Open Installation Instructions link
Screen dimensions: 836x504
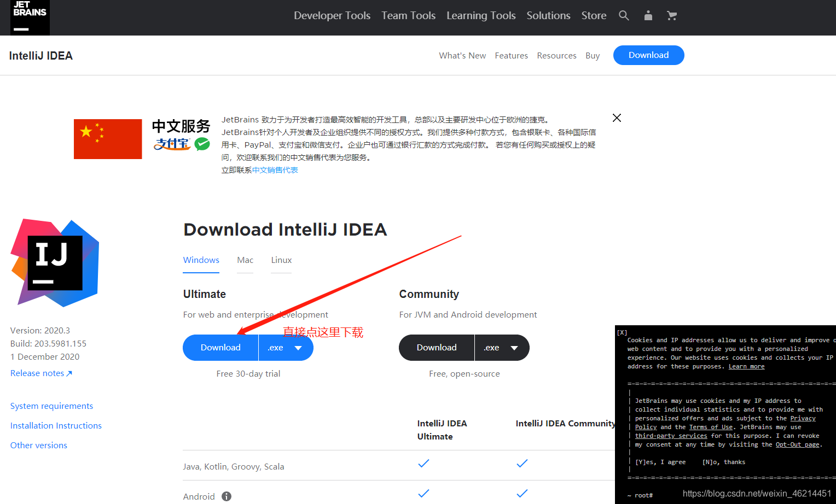56,426
